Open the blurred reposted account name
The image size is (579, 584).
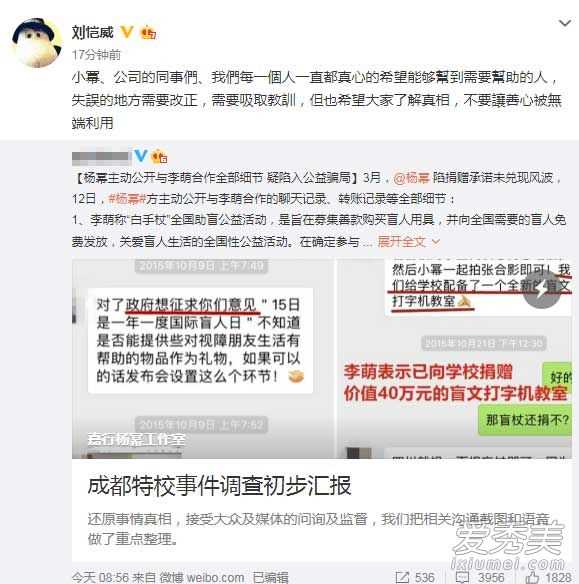click(x=101, y=157)
